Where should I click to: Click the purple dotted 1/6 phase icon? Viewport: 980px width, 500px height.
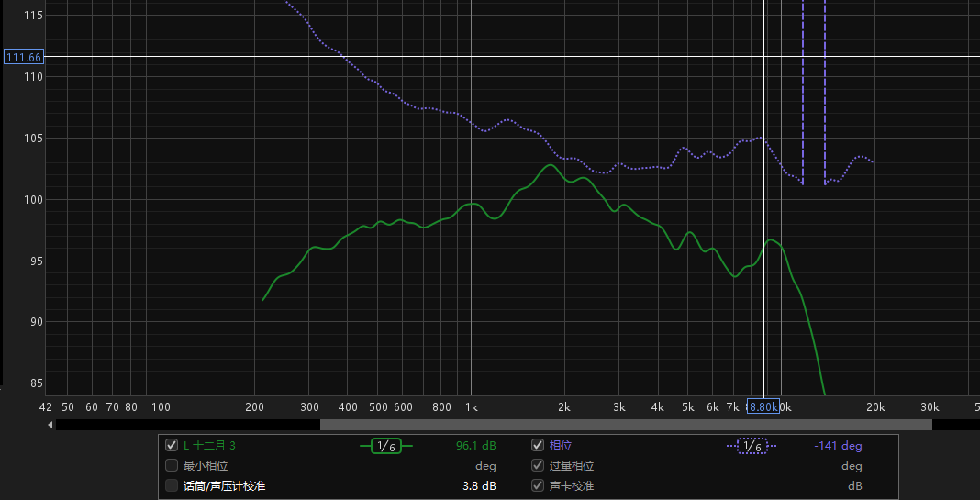(752, 446)
